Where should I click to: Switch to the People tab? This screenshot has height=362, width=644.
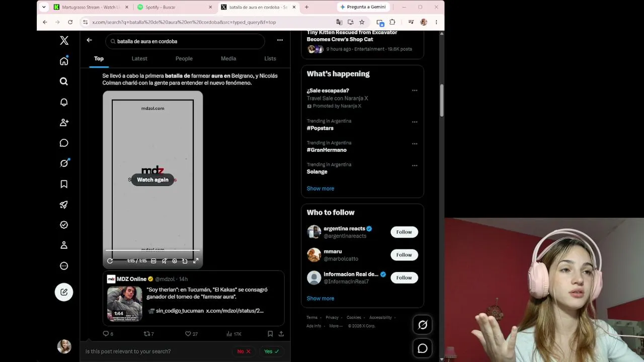pos(184,58)
